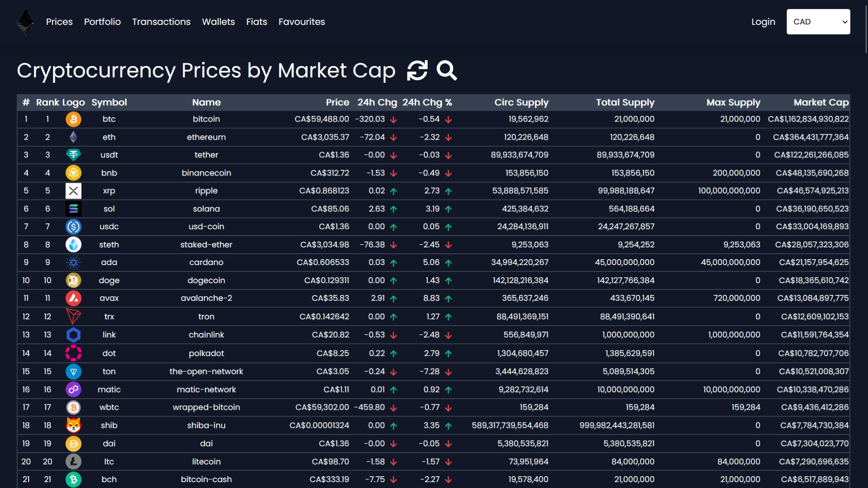This screenshot has width=868, height=488.
Task: Open the Wallets nav item
Action: tap(218, 22)
